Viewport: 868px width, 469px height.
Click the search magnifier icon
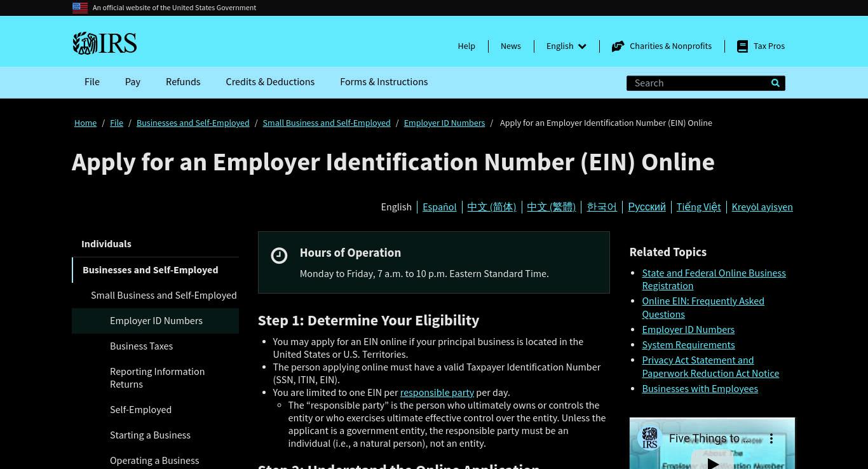click(775, 83)
